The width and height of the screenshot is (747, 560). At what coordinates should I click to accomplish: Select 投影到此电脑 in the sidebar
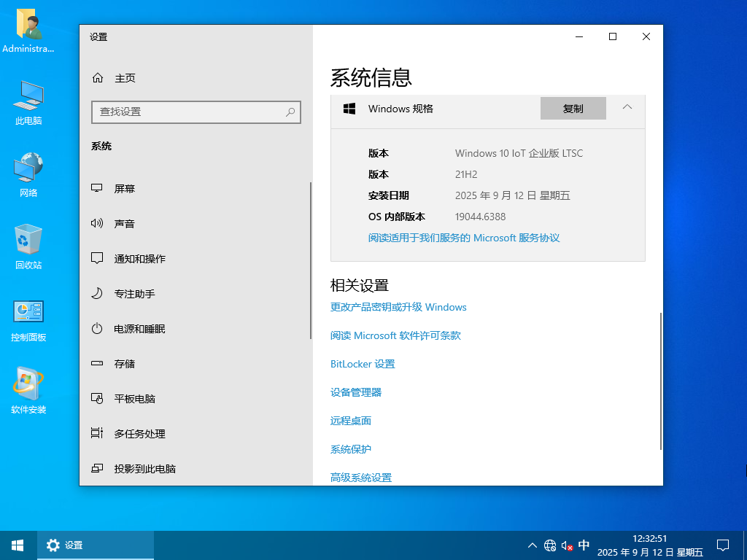[196, 469]
